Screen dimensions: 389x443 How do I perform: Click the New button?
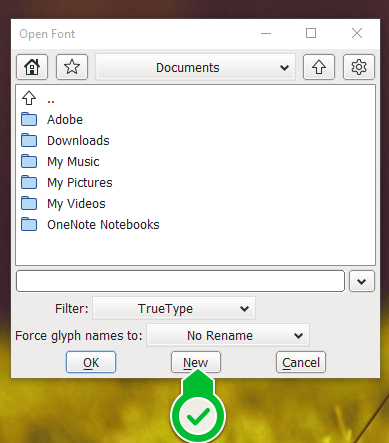point(196,362)
